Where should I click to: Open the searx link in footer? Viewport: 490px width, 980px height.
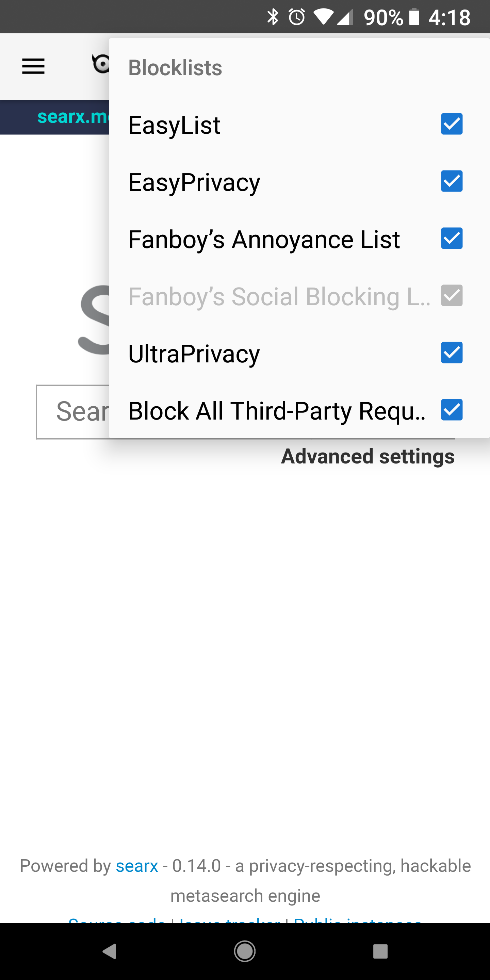pos(136,866)
